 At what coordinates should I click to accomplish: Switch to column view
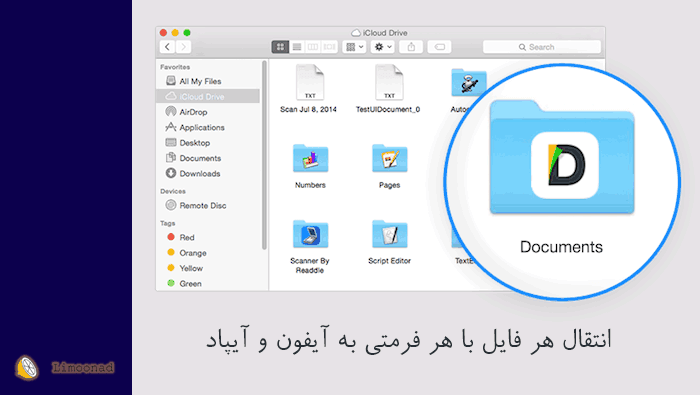(313, 47)
